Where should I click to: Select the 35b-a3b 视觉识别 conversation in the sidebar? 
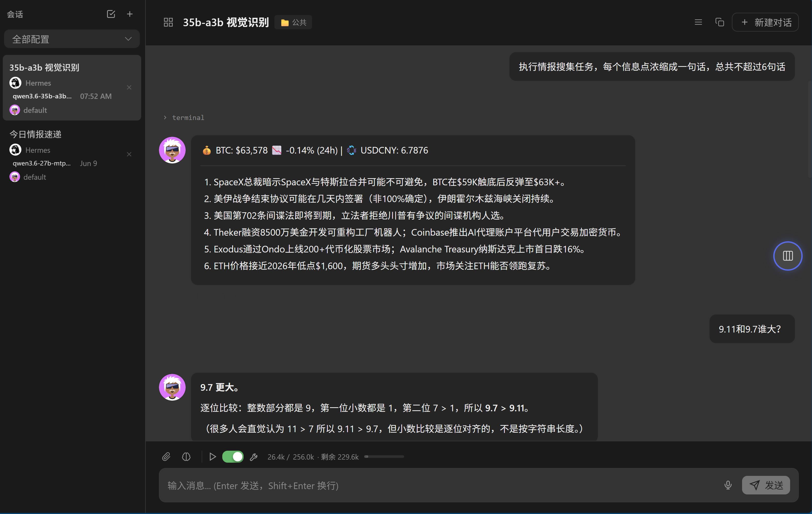(x=72, y=88)
